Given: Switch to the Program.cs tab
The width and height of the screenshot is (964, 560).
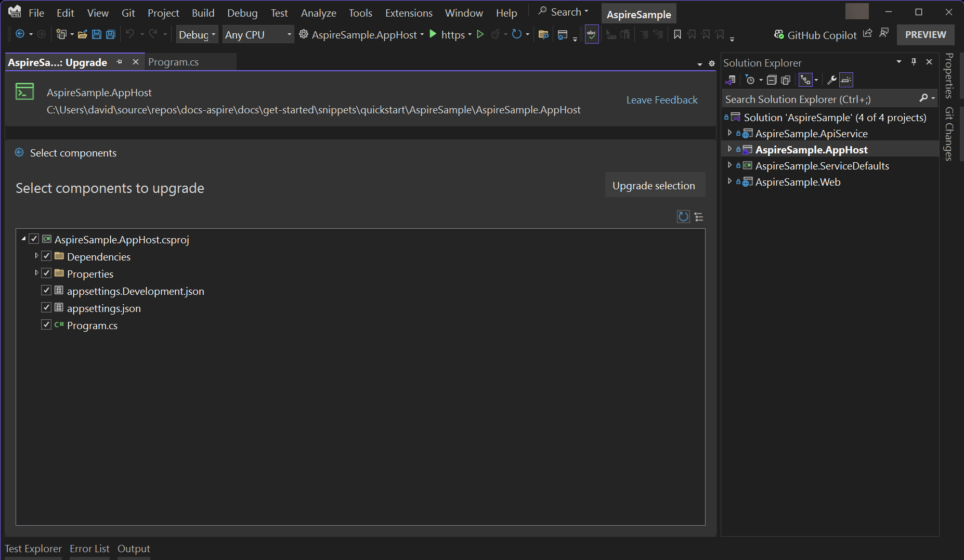Looking at the screenshot, I should pos(173,62).
